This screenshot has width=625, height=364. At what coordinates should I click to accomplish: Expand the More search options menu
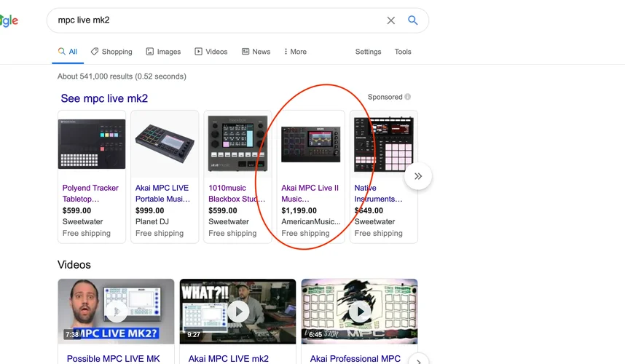[x=295, y=52]
